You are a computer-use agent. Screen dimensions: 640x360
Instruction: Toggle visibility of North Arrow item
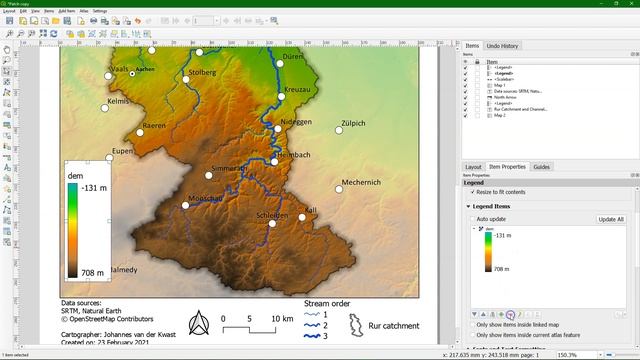[x=465, y=97]
